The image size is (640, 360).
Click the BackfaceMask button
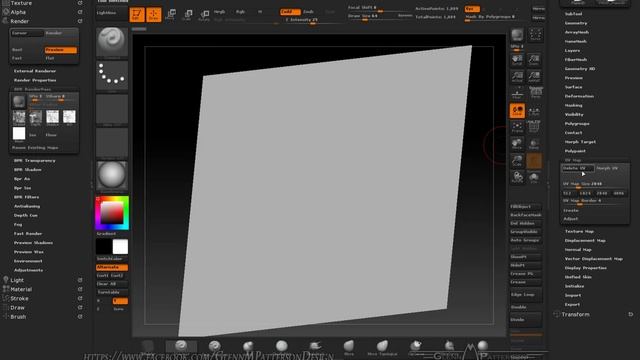pos(526,215)
